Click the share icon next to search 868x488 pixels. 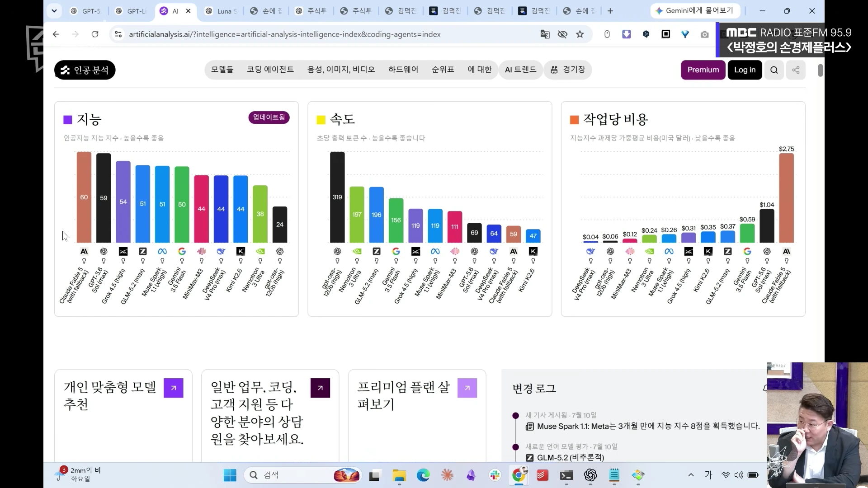pos(796,70)
